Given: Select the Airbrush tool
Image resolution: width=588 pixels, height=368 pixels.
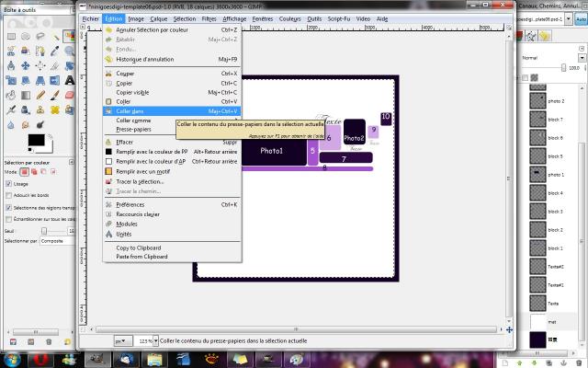Looking at the screenshot, I should [x=11, y=109].
